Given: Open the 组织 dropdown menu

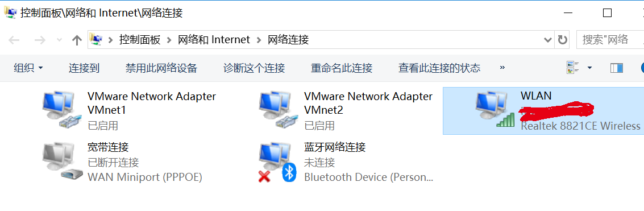Looking at the screenshot, I should [28, 68].
